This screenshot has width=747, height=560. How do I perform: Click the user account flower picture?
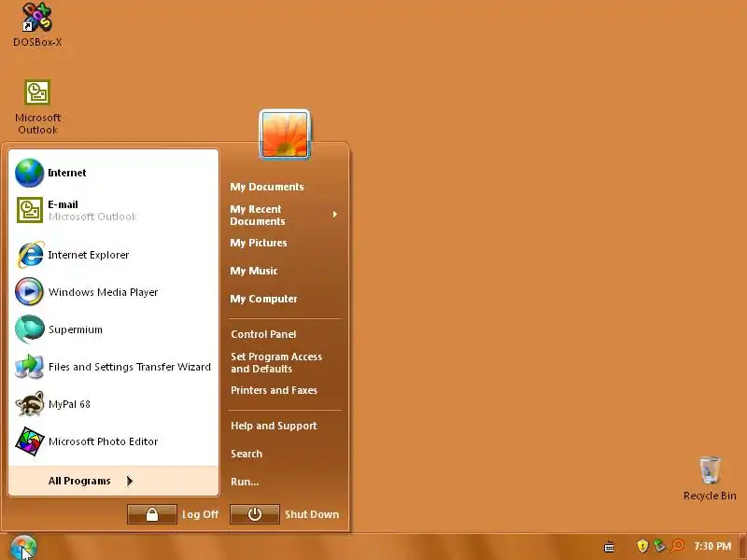[x=285, y=134]
